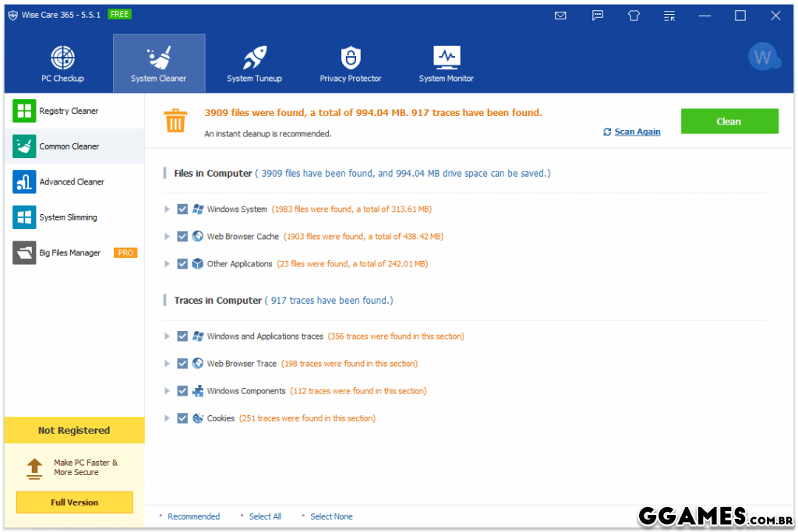The width and height of the screenshot is (798, 532).
Task: Click the Full Version upgrade button
Action: coord(75,502)
